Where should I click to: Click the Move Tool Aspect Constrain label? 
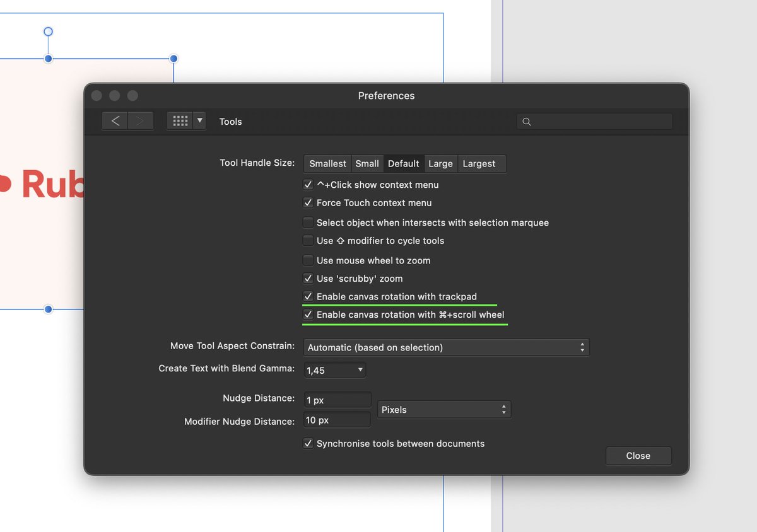232,346
